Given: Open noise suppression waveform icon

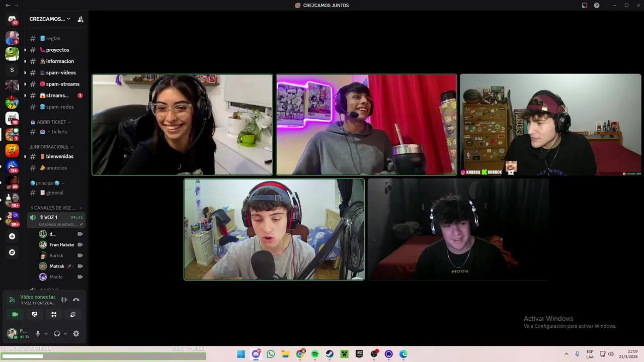Looking at the screenshot, I should 64,300.
